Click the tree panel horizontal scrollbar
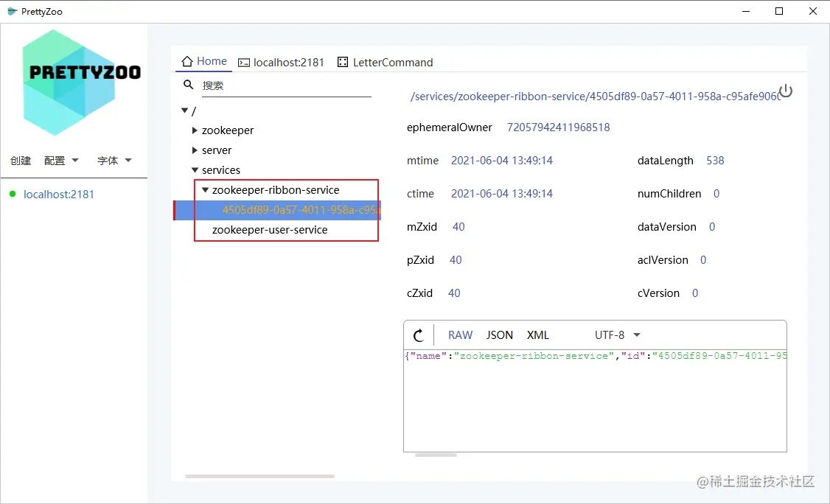 (260, 477)
